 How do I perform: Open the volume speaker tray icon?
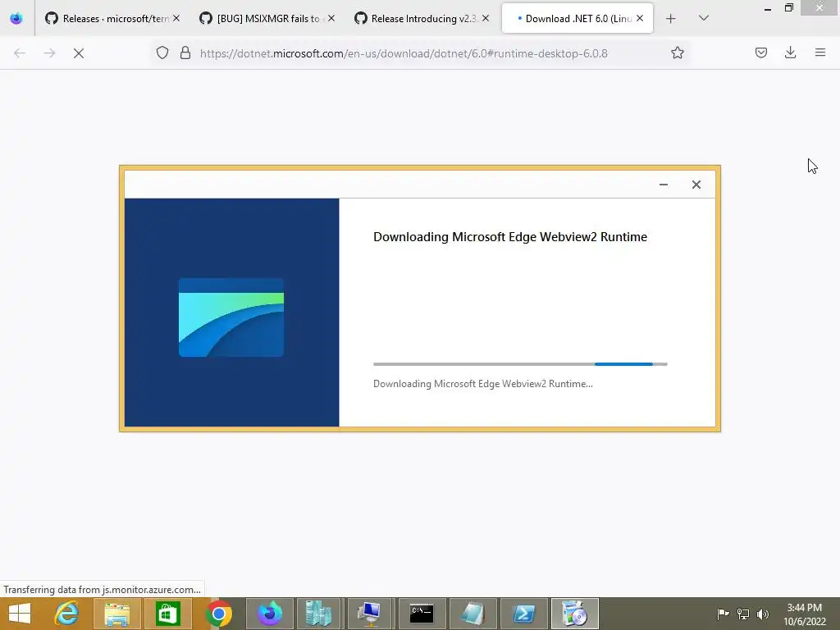[x=762, y=614]
